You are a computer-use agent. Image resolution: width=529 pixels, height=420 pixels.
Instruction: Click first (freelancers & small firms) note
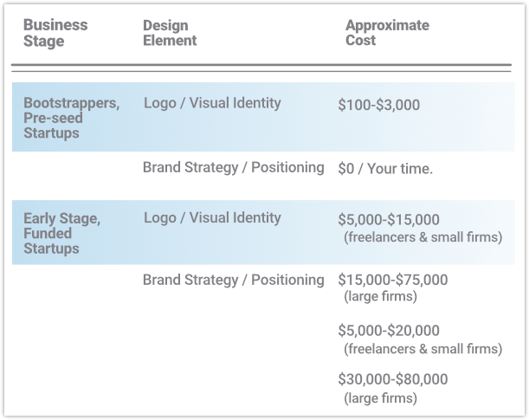coord(423,237)
